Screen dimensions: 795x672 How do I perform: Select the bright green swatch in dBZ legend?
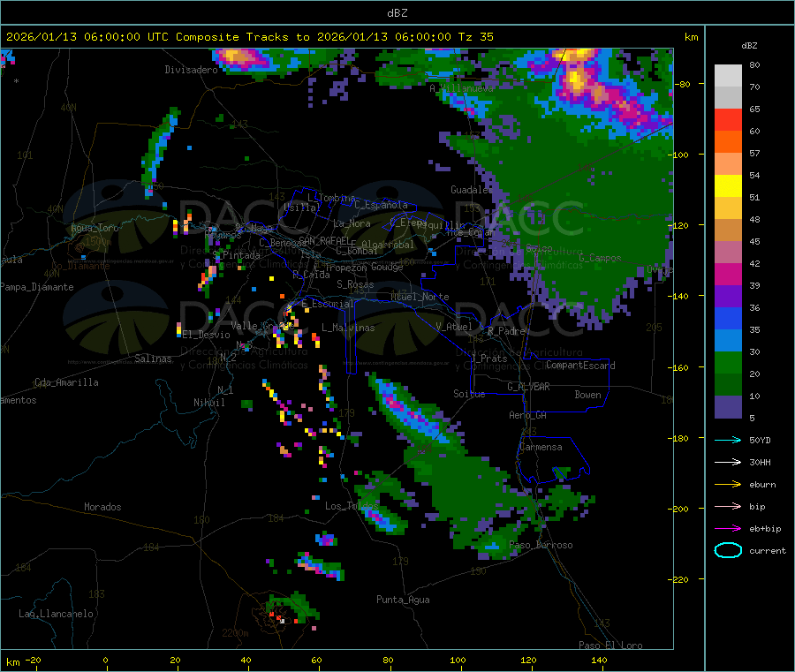coord(728,362)
